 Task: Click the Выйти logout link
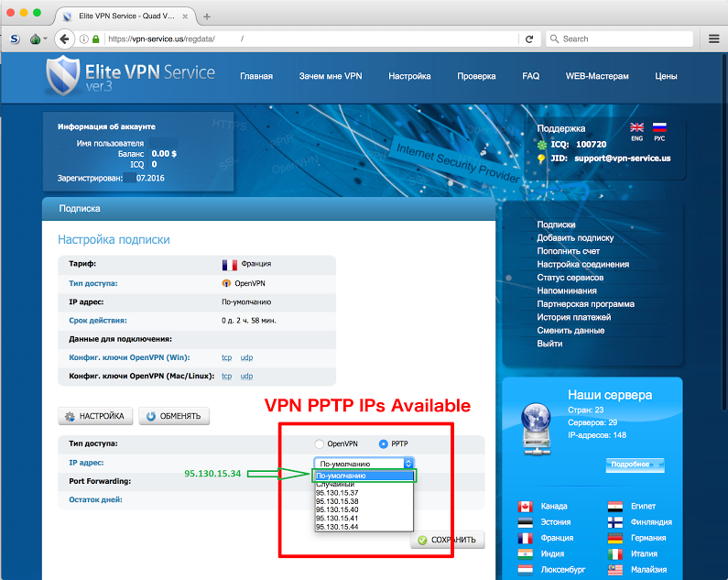tap(549, 344)
